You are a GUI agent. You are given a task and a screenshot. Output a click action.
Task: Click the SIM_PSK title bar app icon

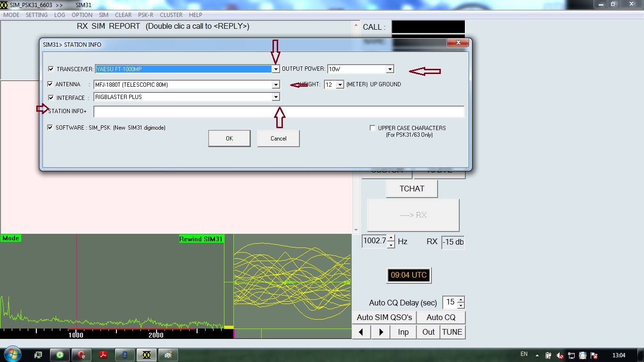click(x=4, y=5)
